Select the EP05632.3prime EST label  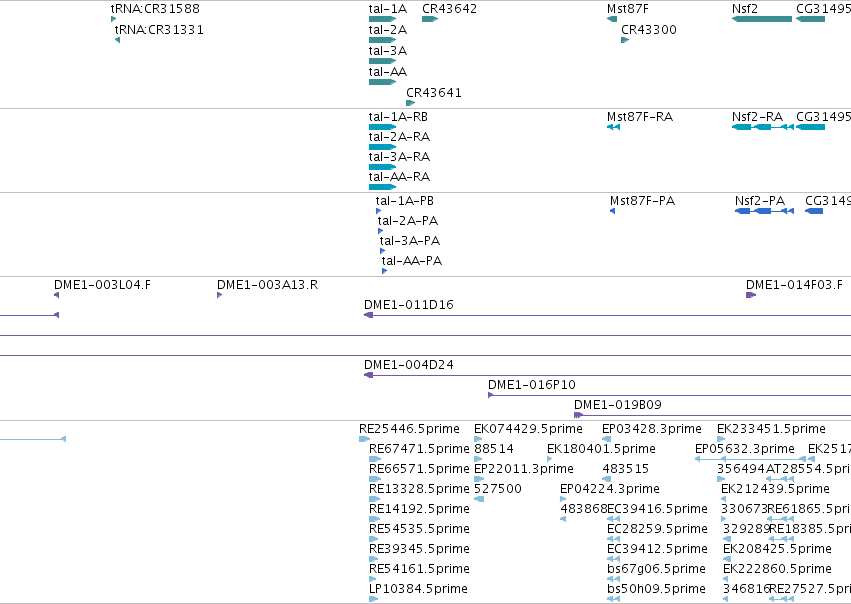click(x=745, y=449)
